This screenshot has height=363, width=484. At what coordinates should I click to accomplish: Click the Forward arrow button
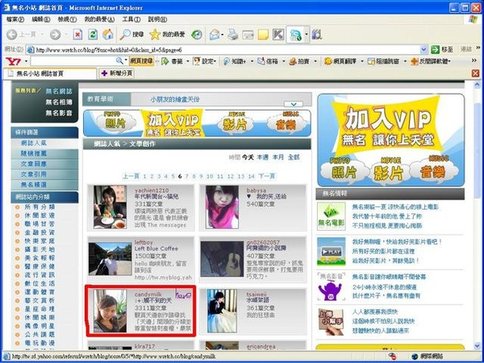click(55, 34)
